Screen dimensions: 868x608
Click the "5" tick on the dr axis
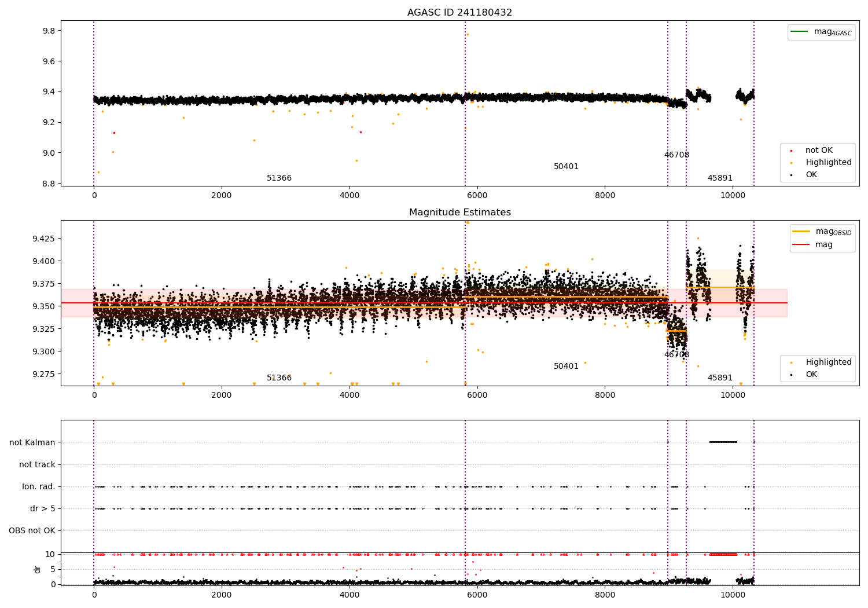click(53, 570)
